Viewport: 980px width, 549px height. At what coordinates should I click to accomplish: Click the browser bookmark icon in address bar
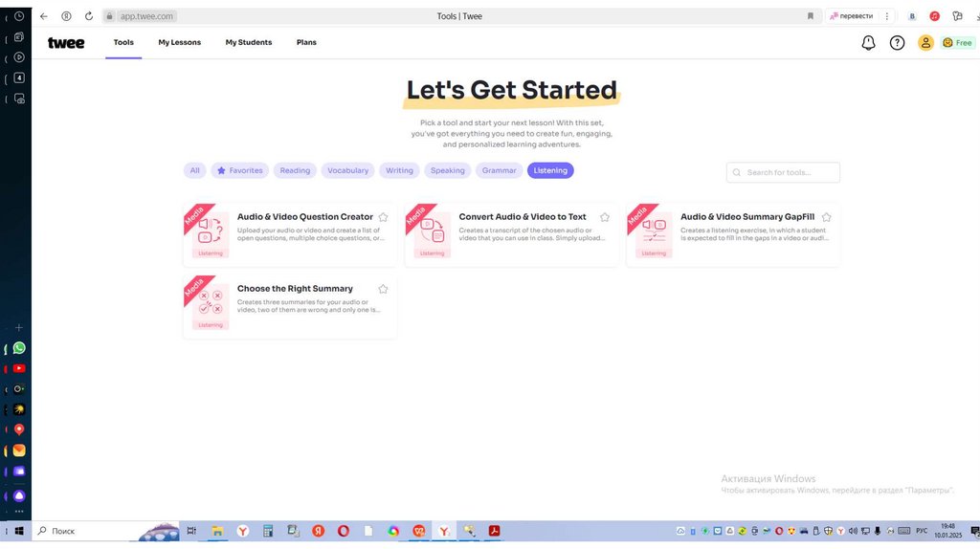point(811,16)
